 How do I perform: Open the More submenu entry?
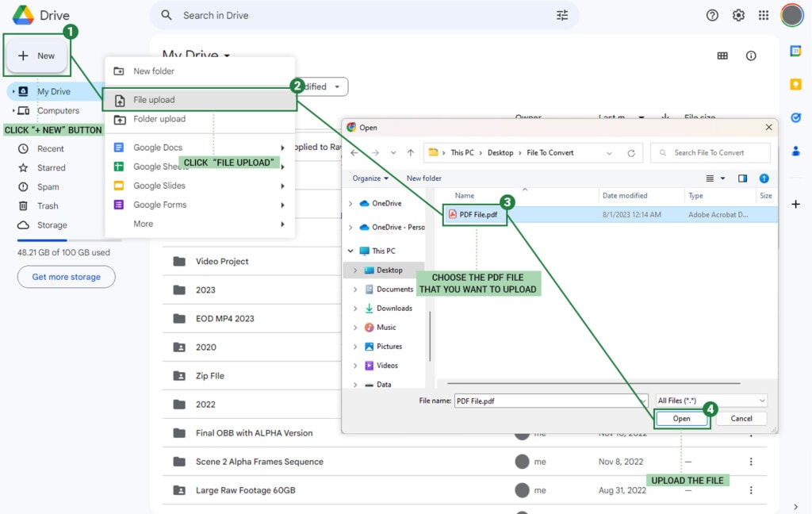[200, 224]
